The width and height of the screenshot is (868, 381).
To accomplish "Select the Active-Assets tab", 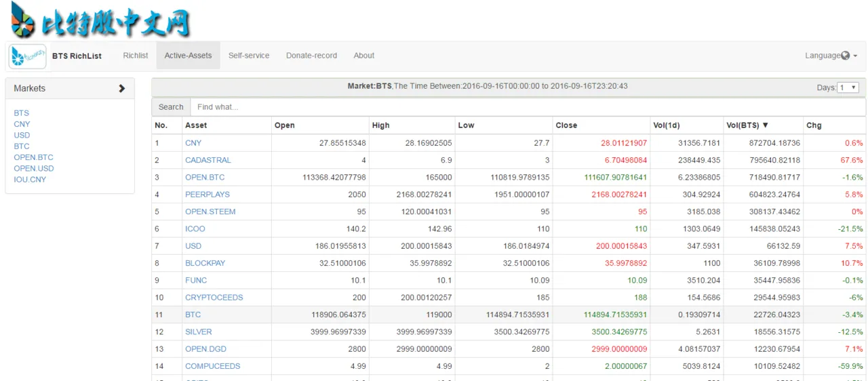I will click(188, 56).
